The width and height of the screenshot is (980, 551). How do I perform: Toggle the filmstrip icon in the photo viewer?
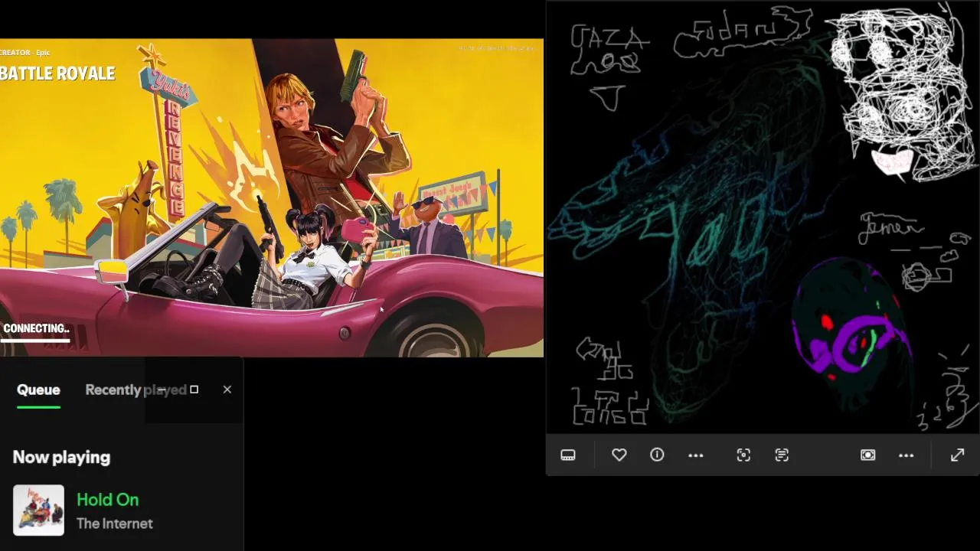[568, 455]
